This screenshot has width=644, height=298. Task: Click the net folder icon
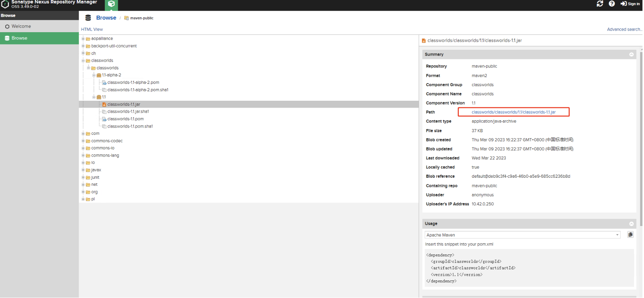pyautogui.click(x=88, y=185)
